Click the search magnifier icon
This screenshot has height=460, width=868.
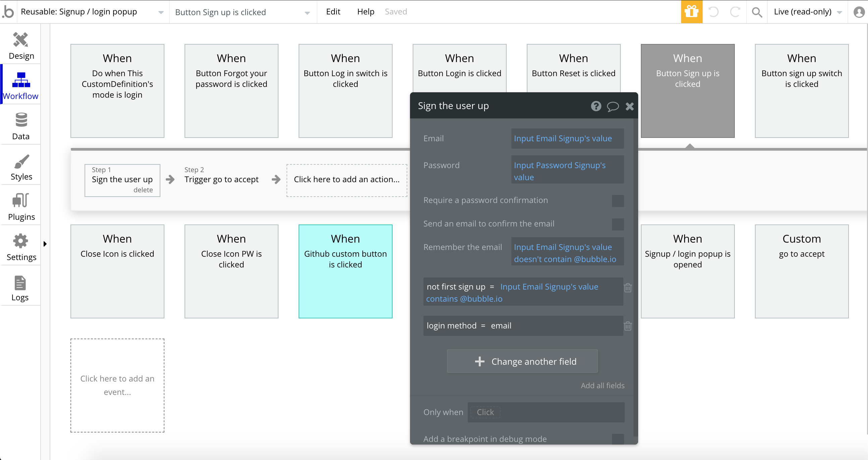pos(757,12)
